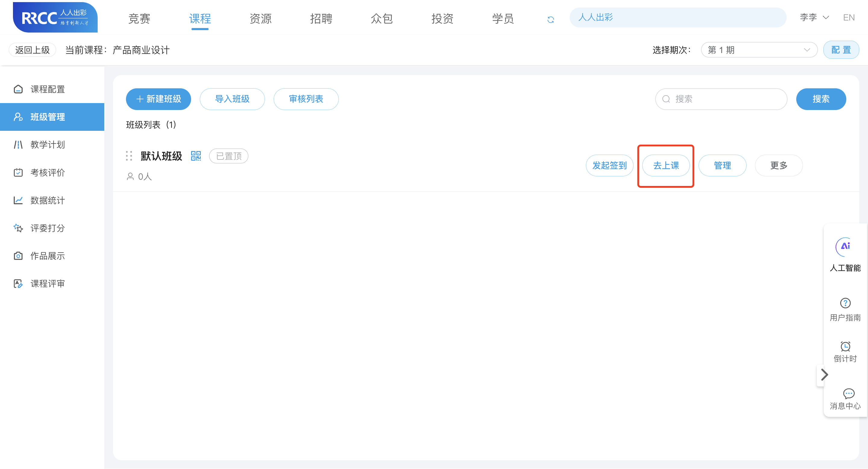868x469 pixels.
Task: Open the 众包 tab
Action: 382,18
